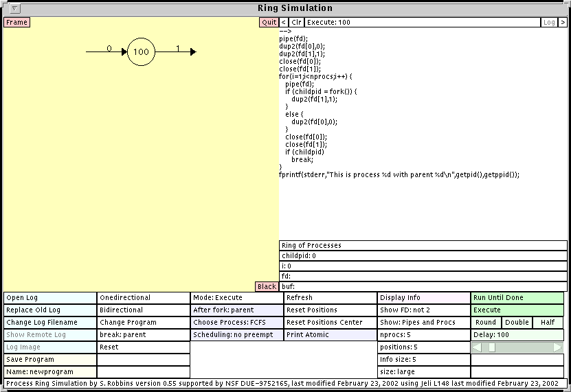Change the Info size: 5 value

coord(424,360)
